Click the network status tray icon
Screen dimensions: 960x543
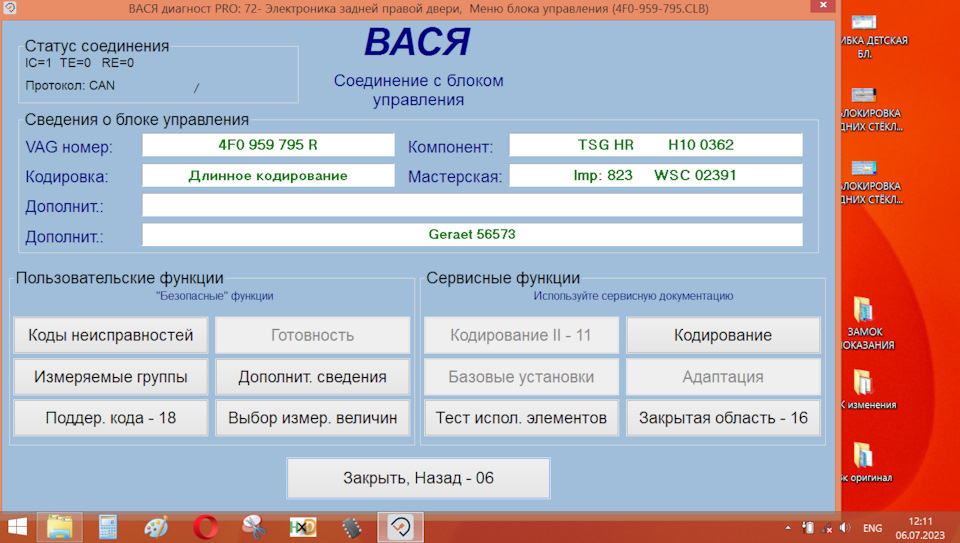pos(827,528)
